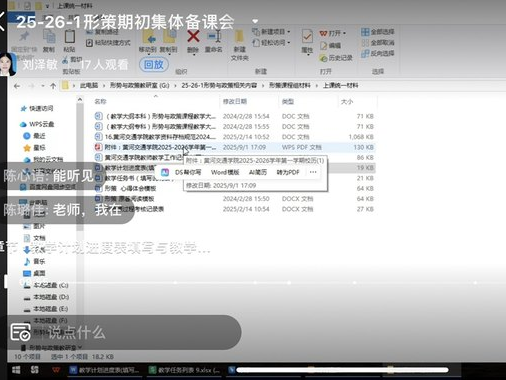This screenshot has width=506, height=380.
Task: Select 本地磁盘 (D:) in the sidebar
Action: pyautogui.click(x=47, y=297)
